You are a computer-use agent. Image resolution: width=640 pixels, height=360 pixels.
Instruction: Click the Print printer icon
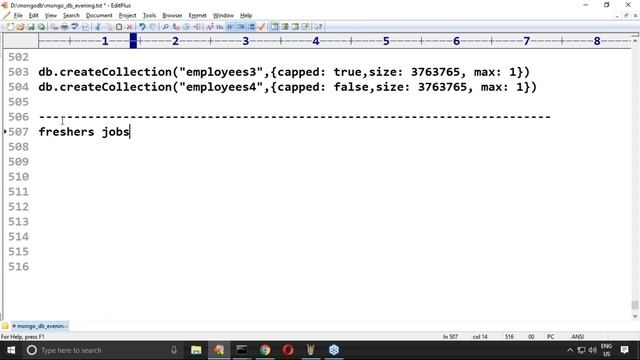(x=64, y=27)
